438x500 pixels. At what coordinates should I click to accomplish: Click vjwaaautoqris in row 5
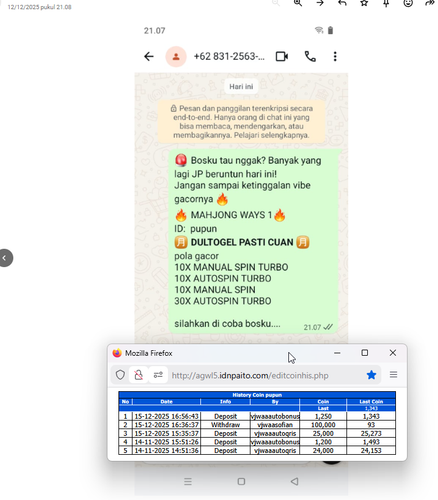click(x=275, y=451)
